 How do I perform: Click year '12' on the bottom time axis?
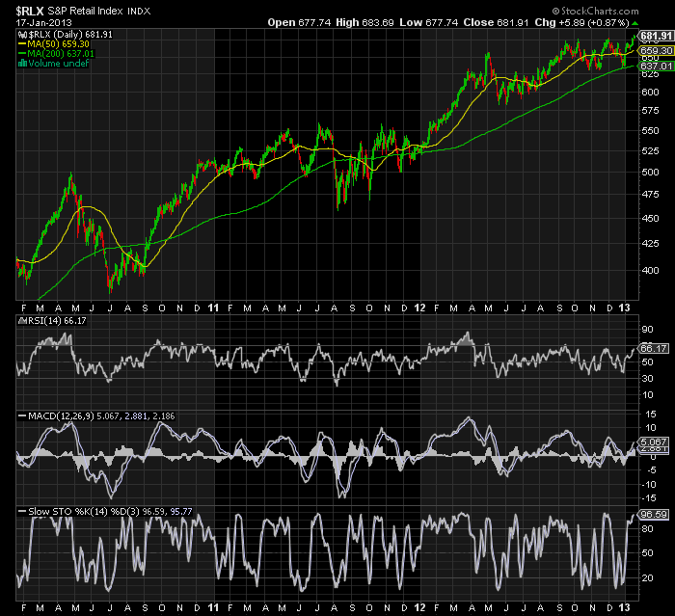419,608
